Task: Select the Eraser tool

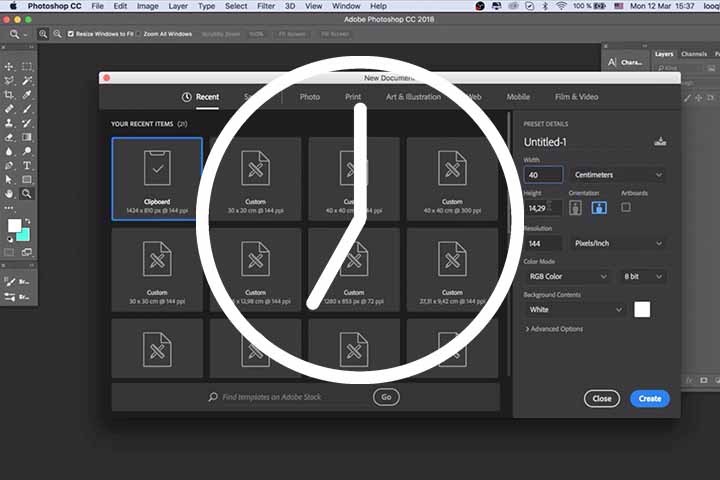Action: 9,137
